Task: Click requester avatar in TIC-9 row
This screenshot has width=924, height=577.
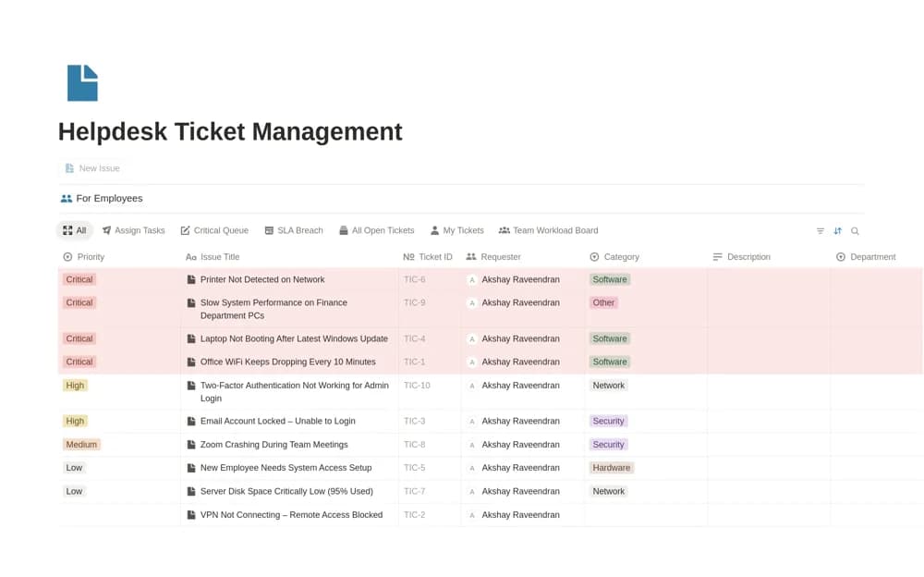Action: pyautogui.click(x=471, y=303)
